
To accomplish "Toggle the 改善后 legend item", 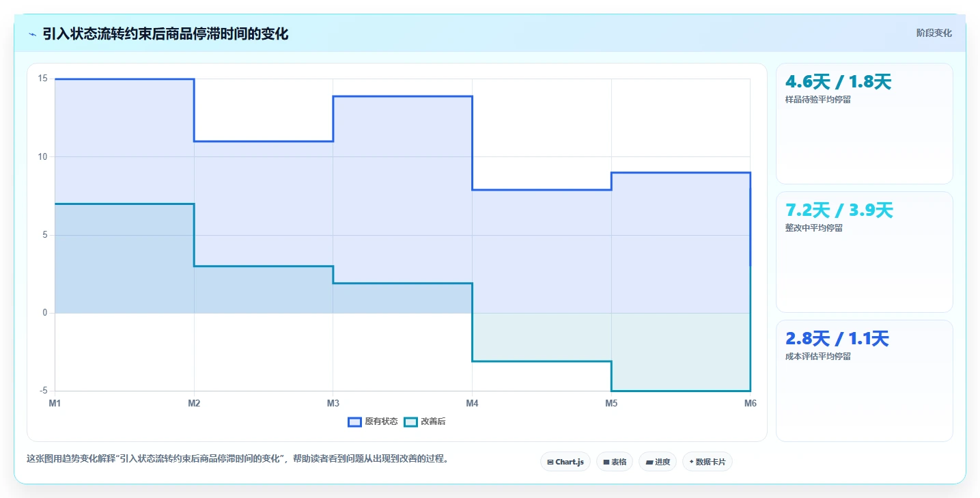I will coord(425,422).
